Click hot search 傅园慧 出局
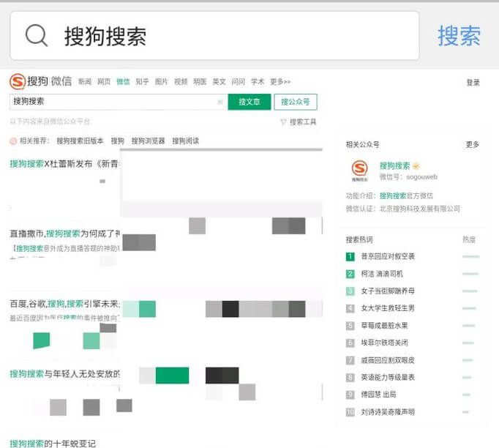Screen dimensions: 499x448 (x=378, y=395)
